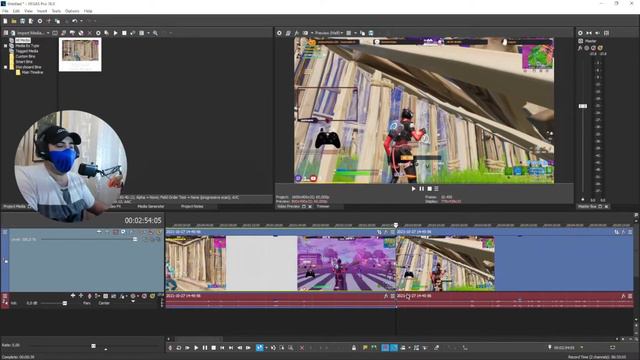Open the video track header hamburger menu
The height and width of the screenshot is (360, 640).
[4, 232]
